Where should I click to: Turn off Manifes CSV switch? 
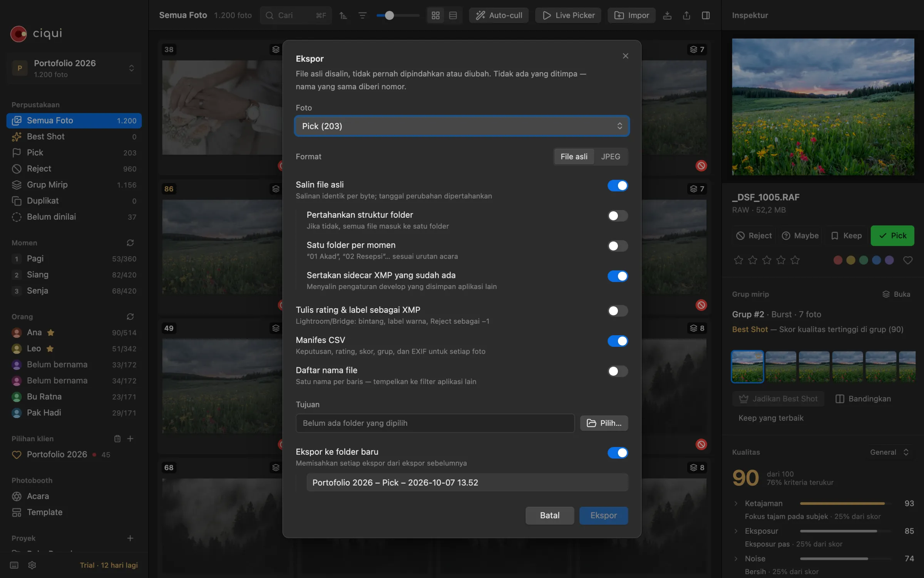pyautogui.click(x=618, y=341)
